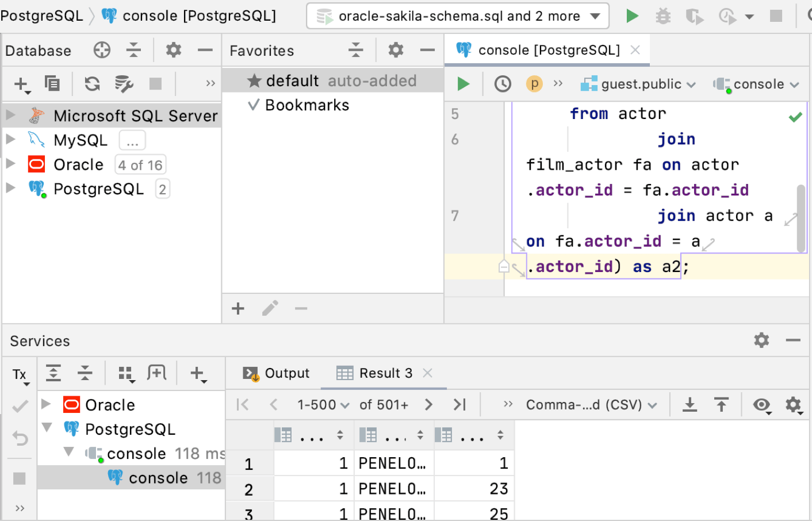This screenshot has height=521, width=812.
Task: Click the Tx transaction mode icon
Action: coord(20,375)
